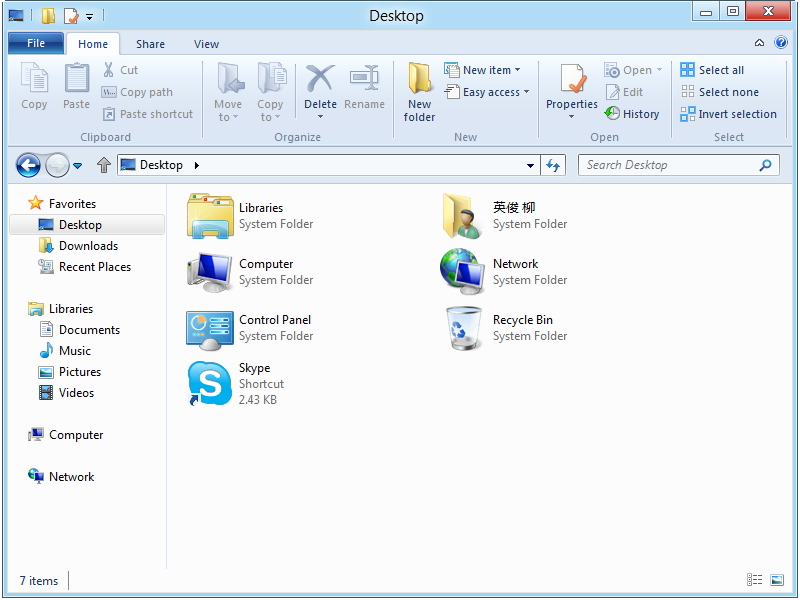Click Invert selection in ribbon

point(729,114)
